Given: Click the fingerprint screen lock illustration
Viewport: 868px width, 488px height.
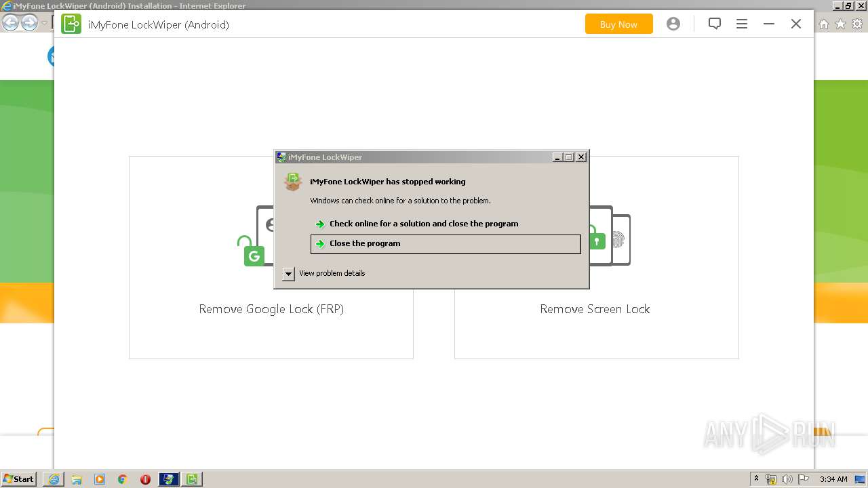Looking at the screenshot, I should (x=618, y=240).
